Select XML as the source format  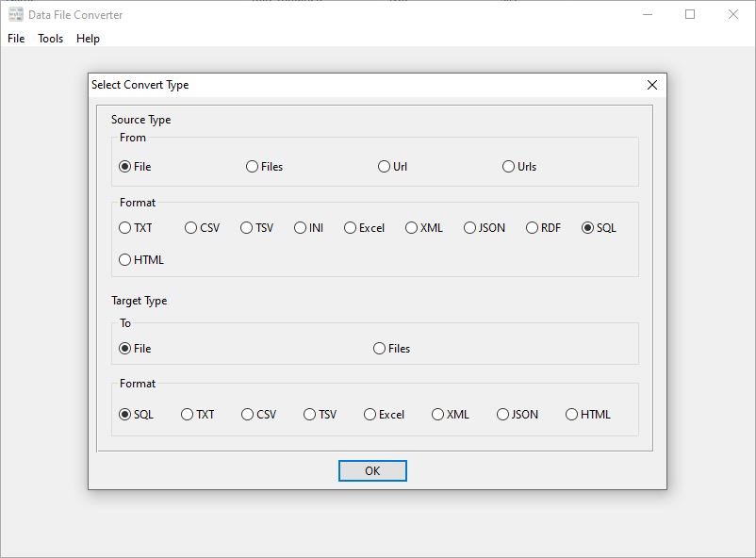411,227
